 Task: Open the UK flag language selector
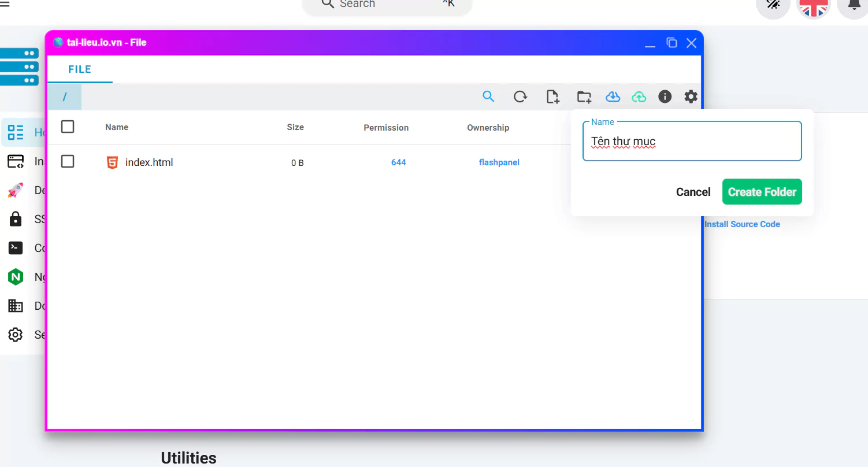click(813, 6)
